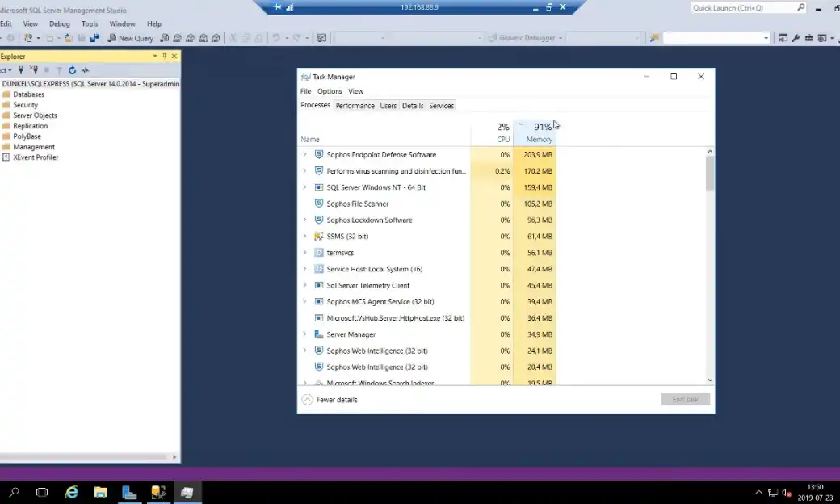Click Find in Files toolbar icon
This screenshot has width=840, height=504.
click(654, 38)
